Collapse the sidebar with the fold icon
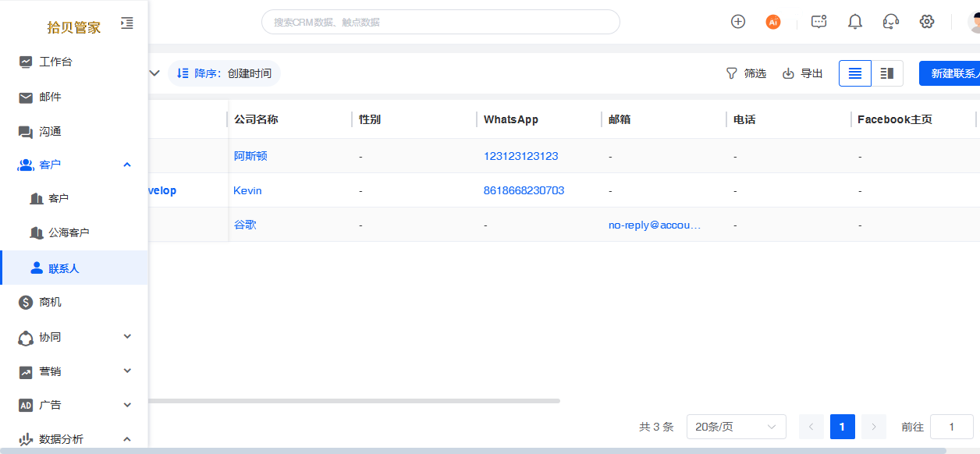 (x=127, y=23)
